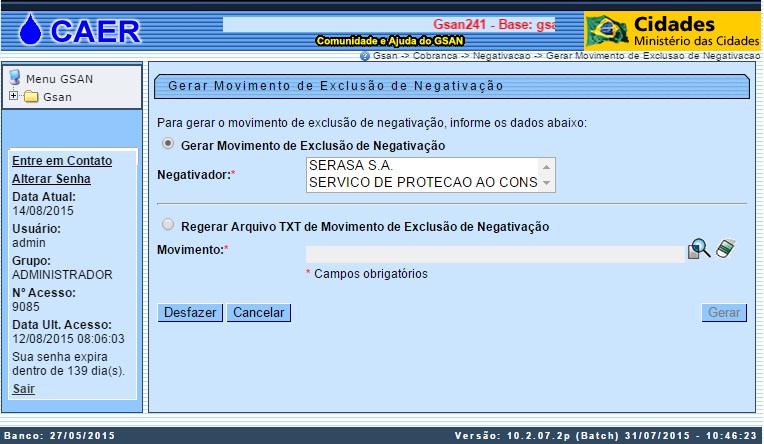The image size is (764, 444).
Task: Open Entre em Contato link
Action: coord(62,161)
